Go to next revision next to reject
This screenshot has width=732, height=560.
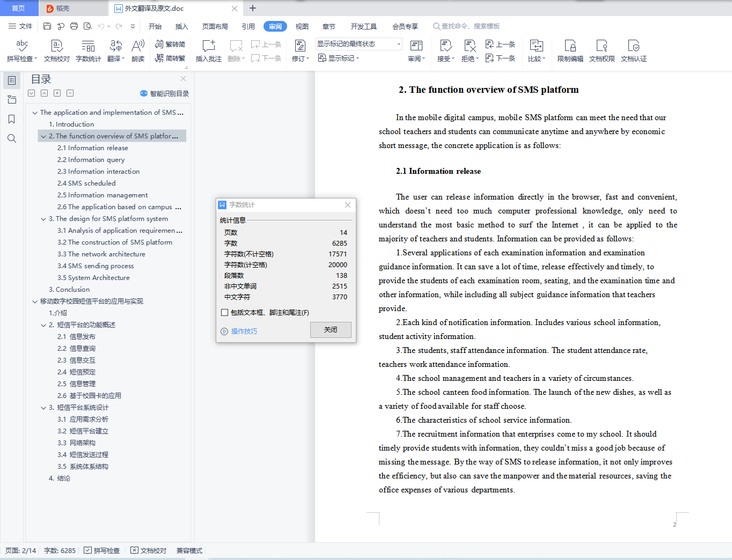point(500,58)
